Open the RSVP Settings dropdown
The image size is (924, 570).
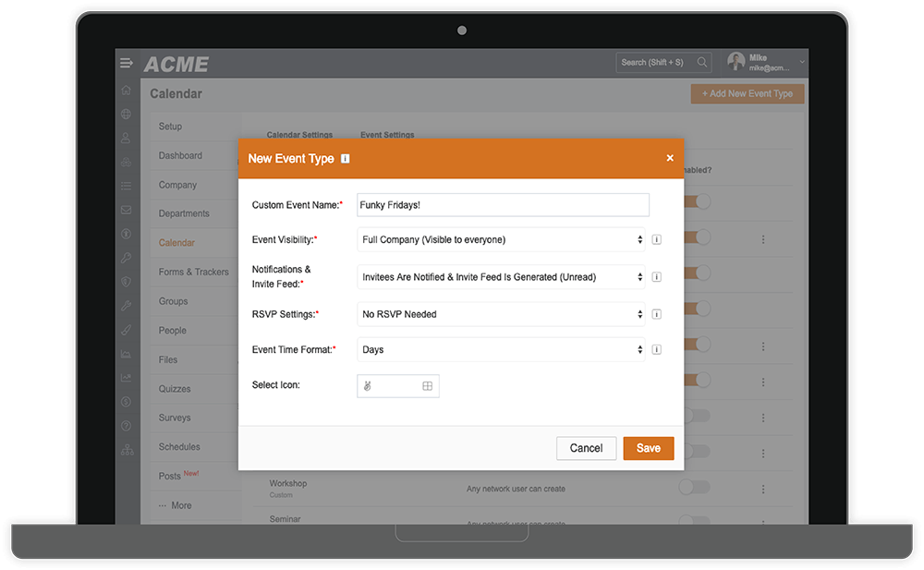tap(501, 314)
